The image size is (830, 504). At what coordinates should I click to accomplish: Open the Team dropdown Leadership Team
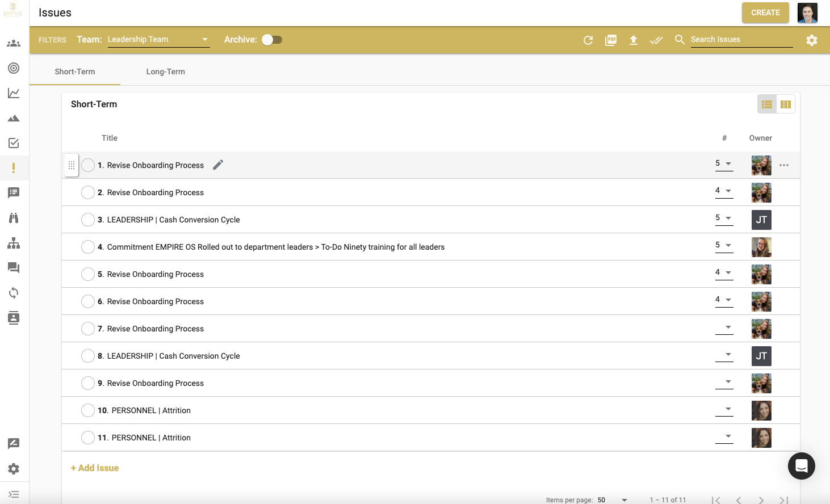(158, 40)
